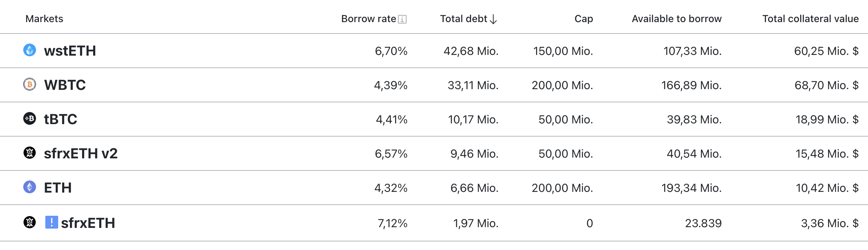Viewport: 868px width, 250px height.
Task: Click the ETH ethereum icon
Action: tap(30, 187)
